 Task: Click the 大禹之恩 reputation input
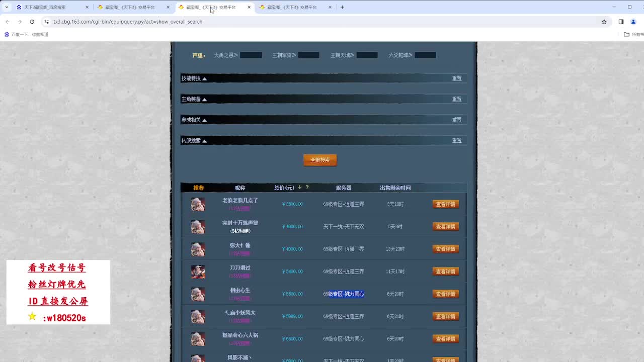tap(251, 55)
